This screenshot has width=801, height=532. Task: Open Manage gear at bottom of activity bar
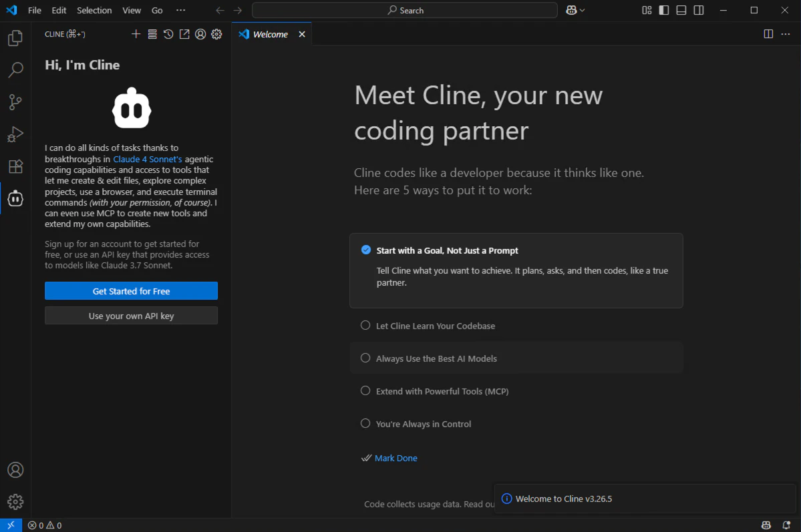(x=15, y=502)
